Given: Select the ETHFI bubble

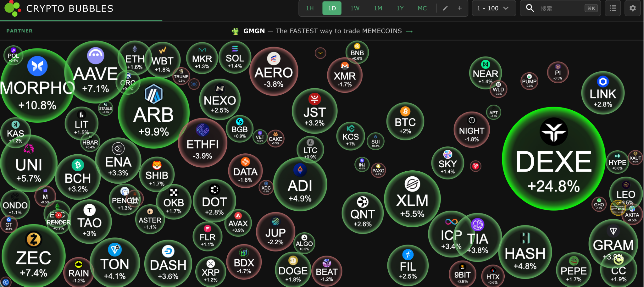Looking at the screenshot, I should pyautogui.click(x=203, y=143).
